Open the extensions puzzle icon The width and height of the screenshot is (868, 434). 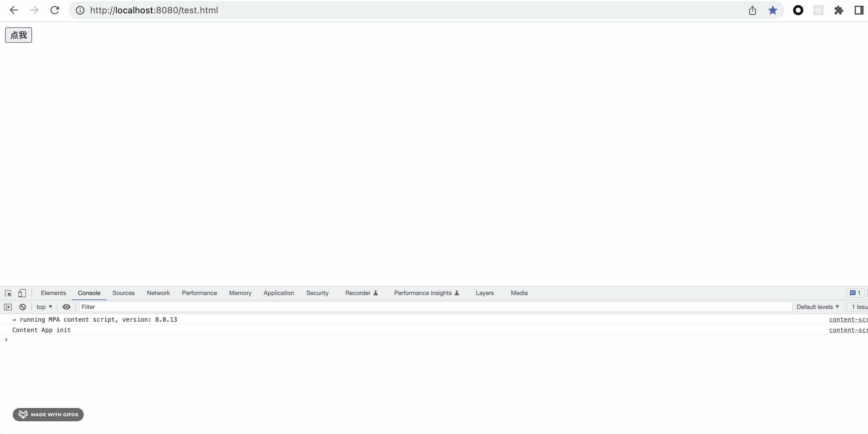click(839, 10)
